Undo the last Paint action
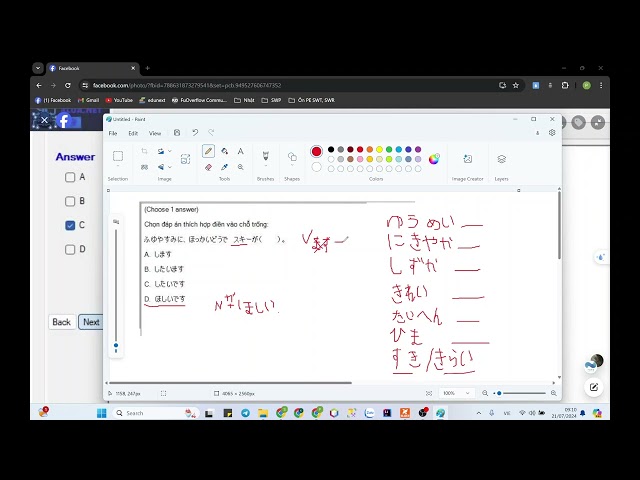The height and width of the screenshot is (480, 640). point(195,133)
